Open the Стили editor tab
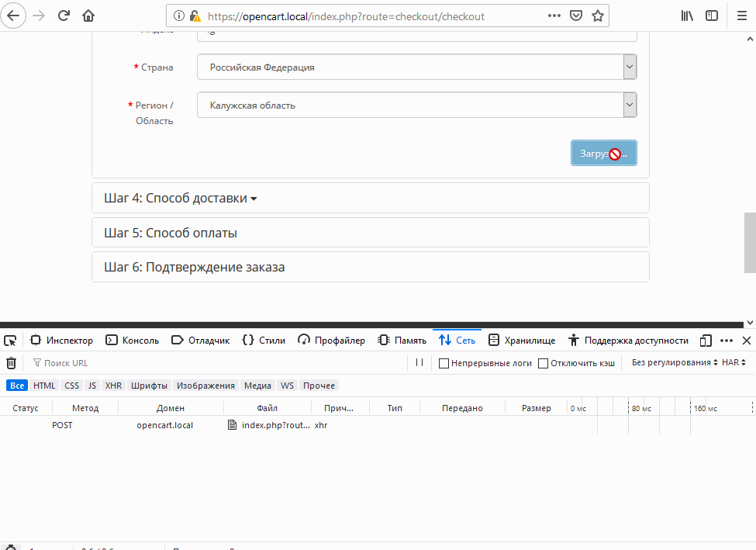Viewport: 756px width, 550px height. click(264, 341)
